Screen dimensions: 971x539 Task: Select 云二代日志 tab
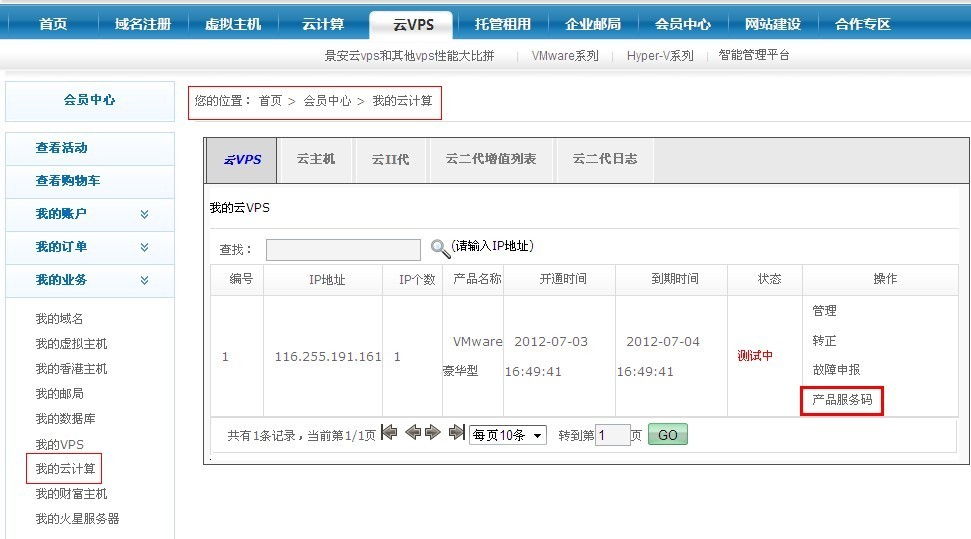(x=604, y=159)
